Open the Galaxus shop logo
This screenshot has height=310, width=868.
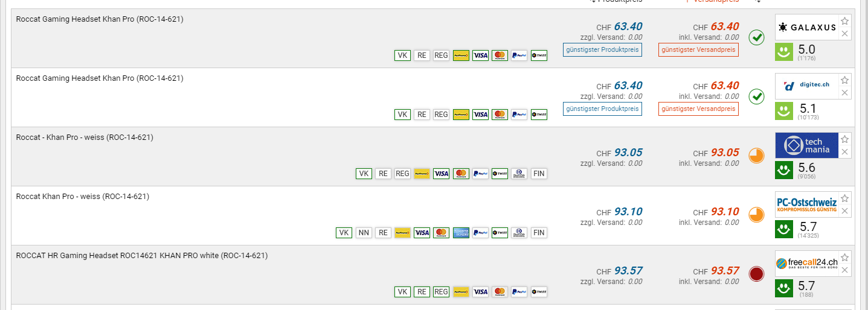(806, 27)
